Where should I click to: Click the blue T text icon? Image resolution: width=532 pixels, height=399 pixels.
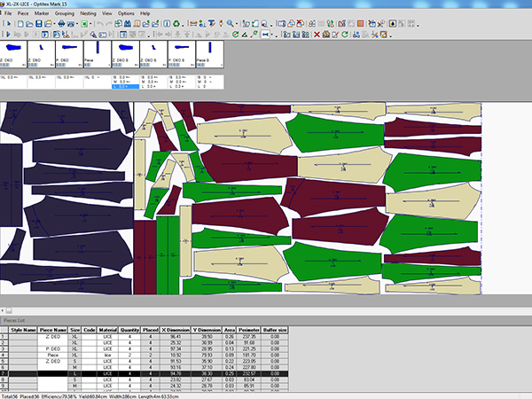212,24
